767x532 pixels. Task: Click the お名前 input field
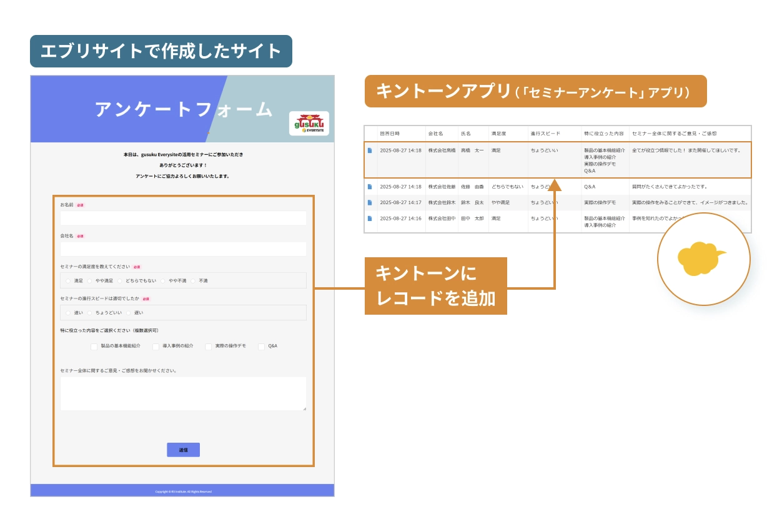pyautogui.click(x=183, y=218)
